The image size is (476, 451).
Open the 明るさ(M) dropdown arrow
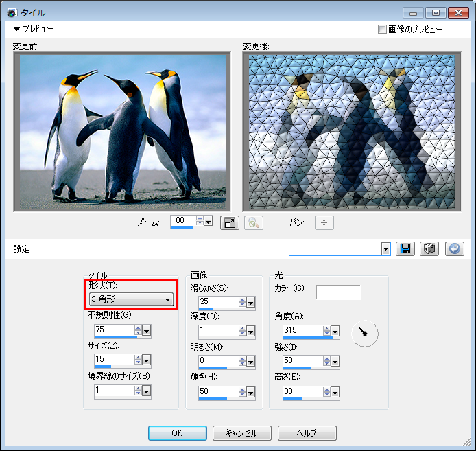tap(250, 362)
